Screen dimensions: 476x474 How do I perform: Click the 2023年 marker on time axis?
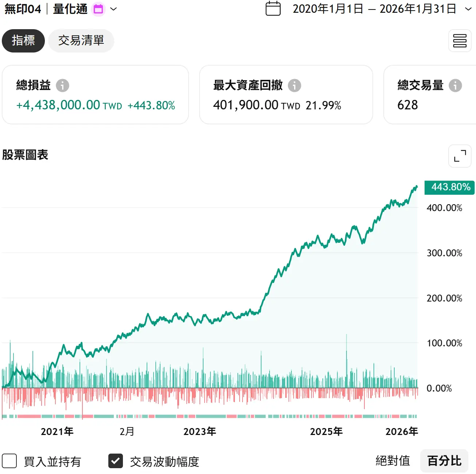point(200,431)
